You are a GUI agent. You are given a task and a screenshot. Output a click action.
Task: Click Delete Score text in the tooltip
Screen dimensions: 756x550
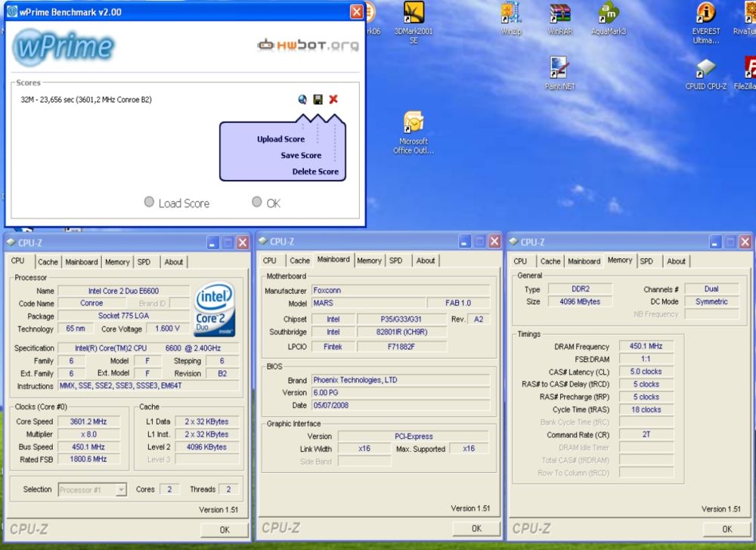click(315, 171)
